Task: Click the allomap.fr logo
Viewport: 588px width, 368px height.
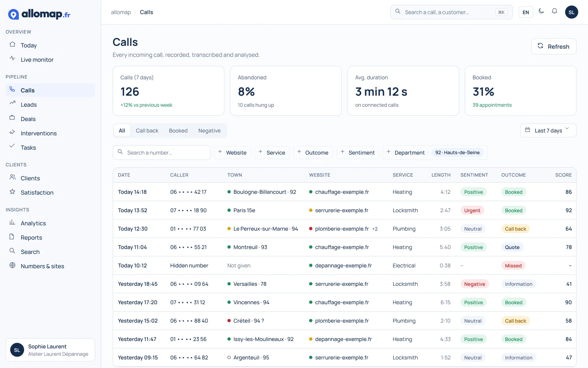Action: [x=39, y=14]
